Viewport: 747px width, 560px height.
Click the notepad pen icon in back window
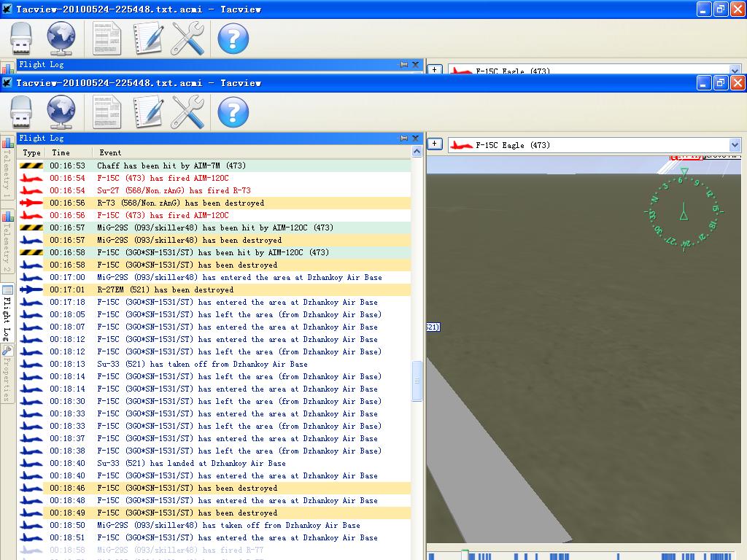tap(148, 39)
